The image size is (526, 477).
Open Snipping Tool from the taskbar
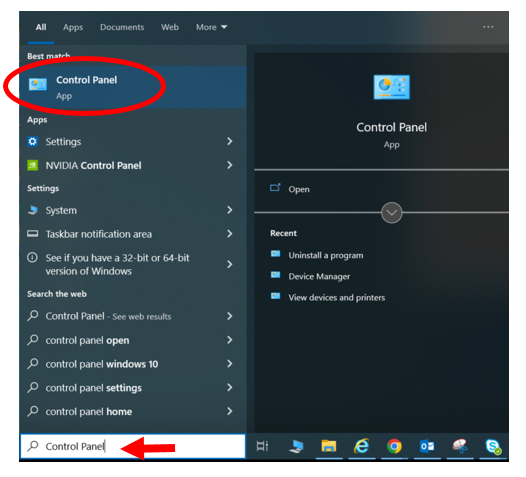[460, 446]
